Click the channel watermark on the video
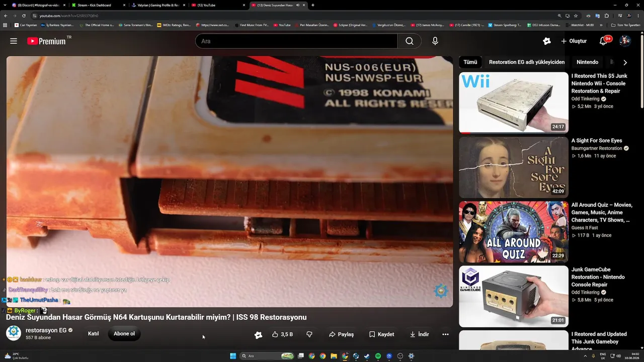This screenshot has height=362, width=644. pos(441,290)
